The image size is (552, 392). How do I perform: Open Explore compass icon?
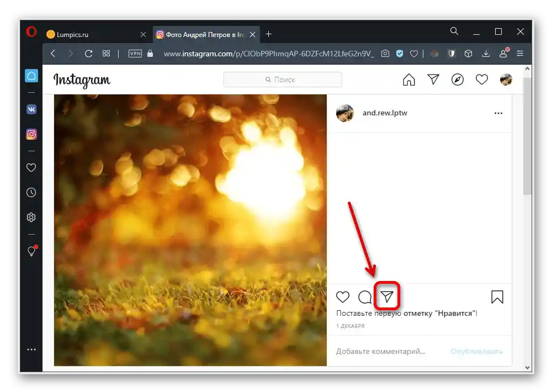pyautogui.click(x=457, y=80)
